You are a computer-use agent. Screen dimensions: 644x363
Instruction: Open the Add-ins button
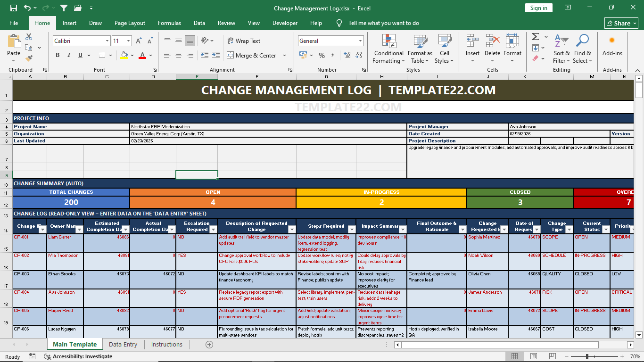(612, 47)
